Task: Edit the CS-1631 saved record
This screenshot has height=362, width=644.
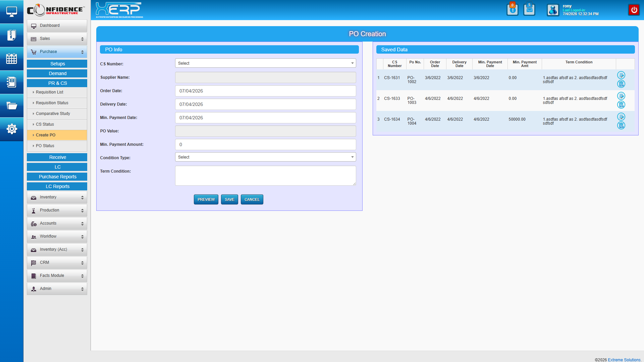Action: pos(622,75)
